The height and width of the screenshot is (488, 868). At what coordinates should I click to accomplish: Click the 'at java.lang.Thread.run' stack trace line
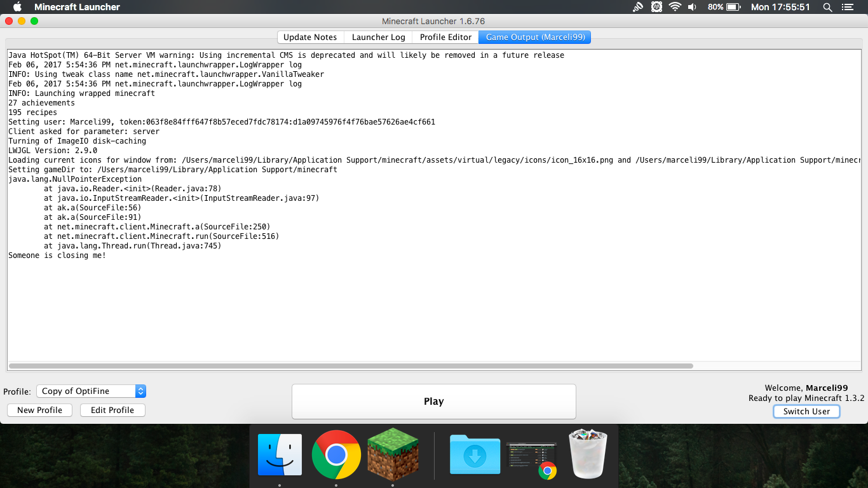tap(133, 246)
